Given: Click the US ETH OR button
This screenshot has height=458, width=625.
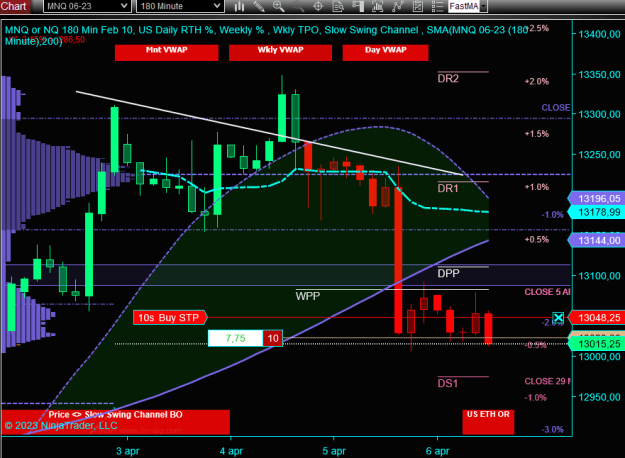Looking at the screenshot, I should click(x=488, y=422).
